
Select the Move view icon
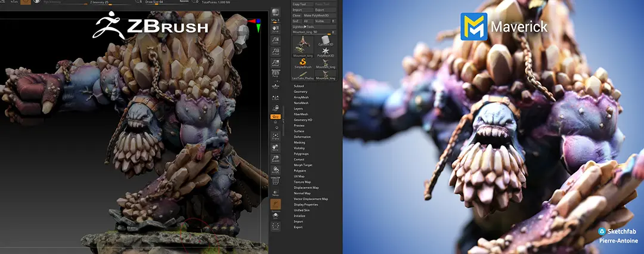point(275,148)
